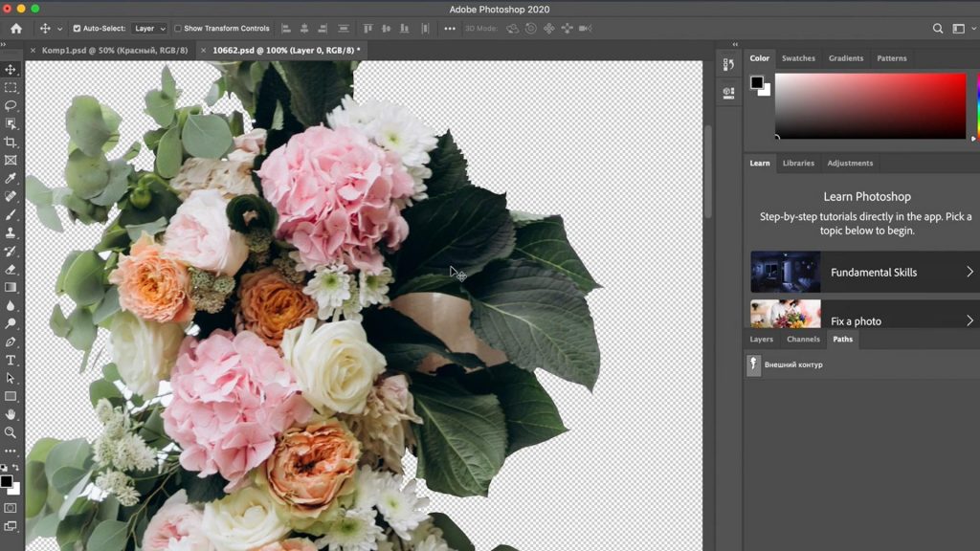Select the Zoom tool in toolbar

pyautogui.click(x=11, y=433)
